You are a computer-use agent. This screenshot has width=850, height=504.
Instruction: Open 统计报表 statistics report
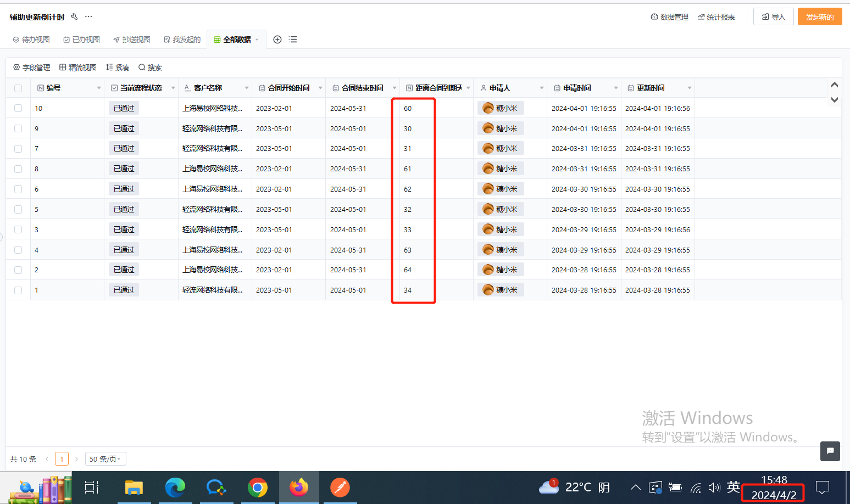pyautogui.click(x=716, y=17)
